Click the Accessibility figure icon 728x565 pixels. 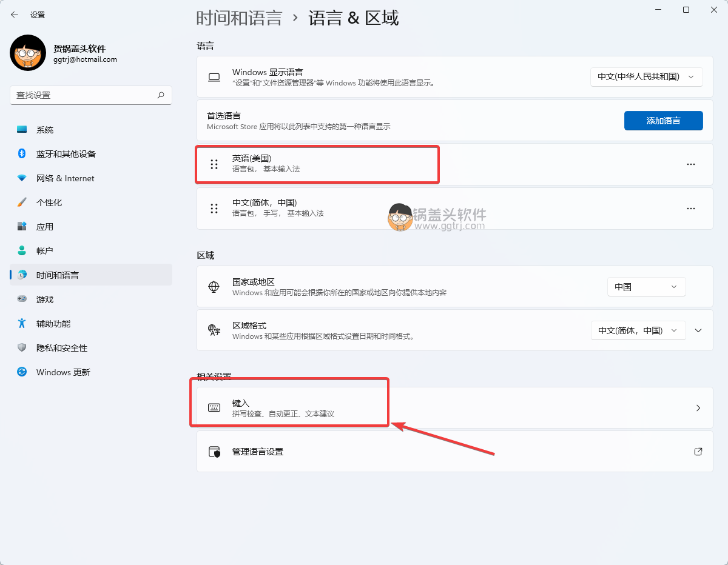coord(22,324)
